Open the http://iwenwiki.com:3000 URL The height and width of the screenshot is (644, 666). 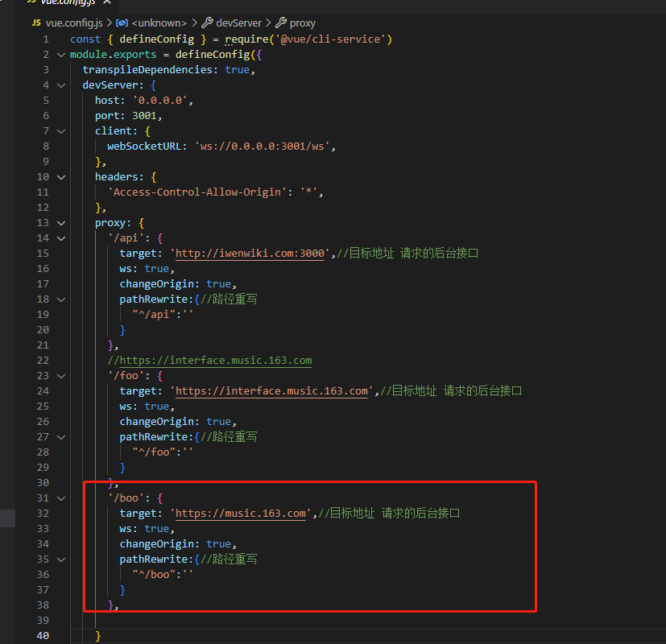tap(250, 254)
